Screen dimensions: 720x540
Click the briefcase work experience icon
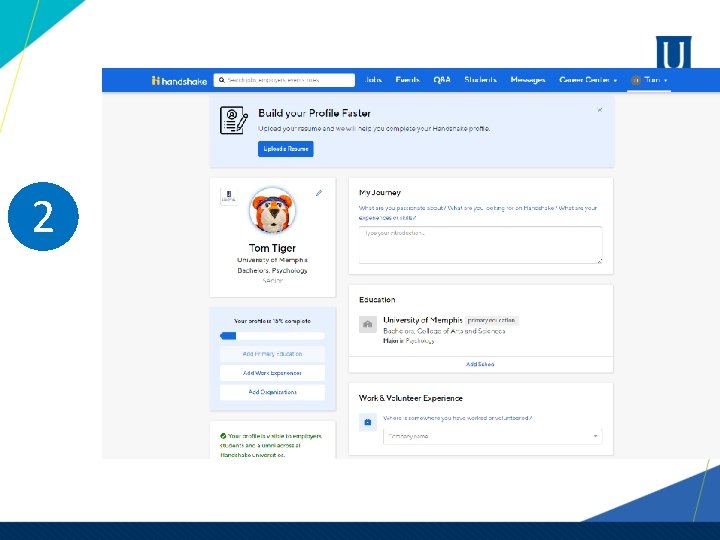point(368,422)
